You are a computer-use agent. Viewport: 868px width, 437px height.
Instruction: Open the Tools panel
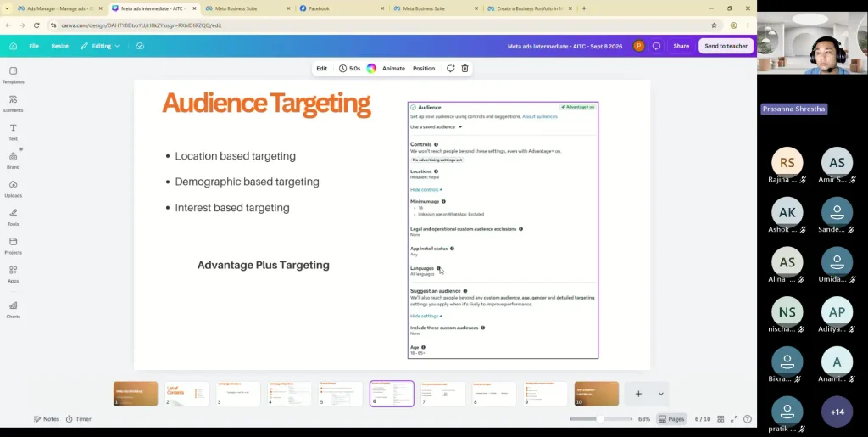point(14,217)
